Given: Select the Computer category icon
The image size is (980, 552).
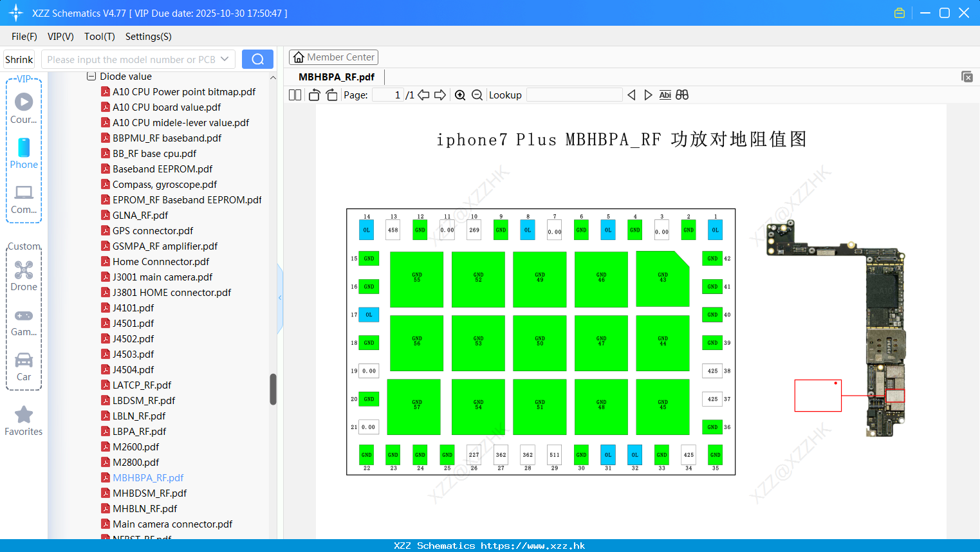Looking at the screenshot, I should [24, 199].
